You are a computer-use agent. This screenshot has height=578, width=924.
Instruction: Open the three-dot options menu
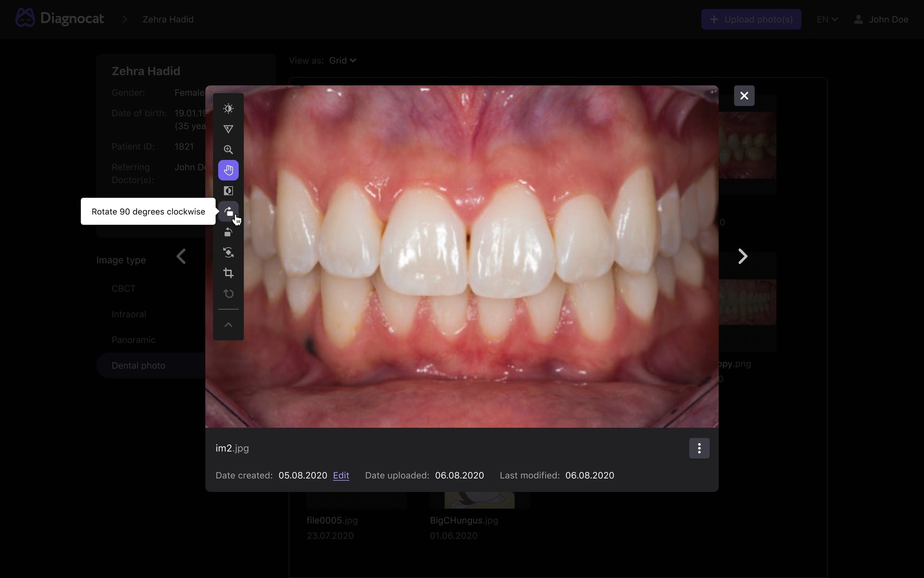click(x=699, y=448)
